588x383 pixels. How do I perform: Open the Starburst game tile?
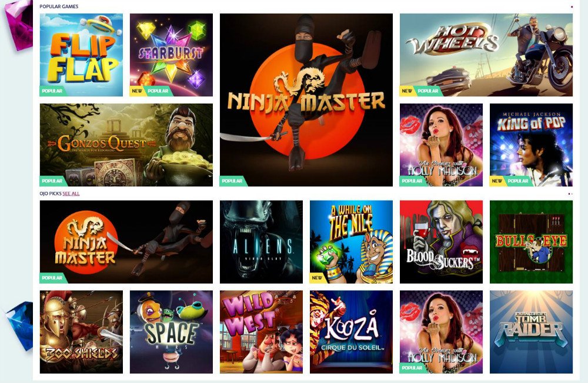coord(171,55)
